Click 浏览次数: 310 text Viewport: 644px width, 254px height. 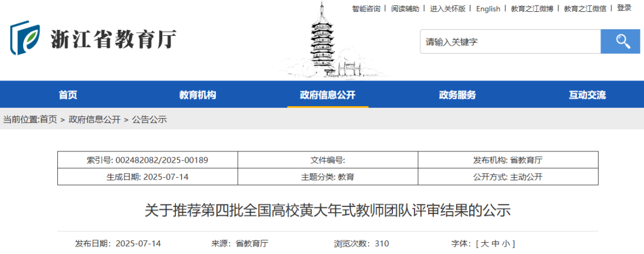(x=361, y=244)
